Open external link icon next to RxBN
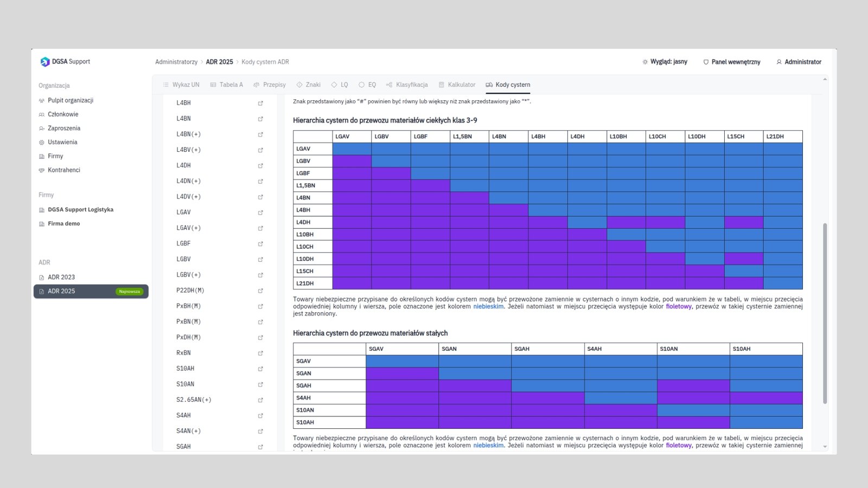The height and width of the screenshot is (488, 868). [260, 353]
